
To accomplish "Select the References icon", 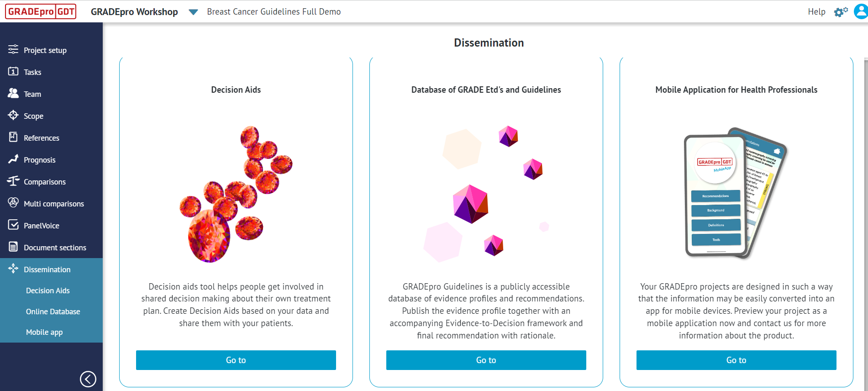I will point(13,137).
